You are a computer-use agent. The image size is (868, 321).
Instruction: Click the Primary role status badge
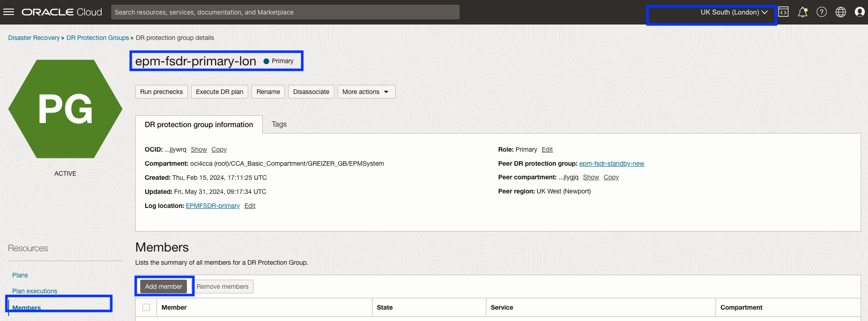pyautogui.click(x=279, y=61)
